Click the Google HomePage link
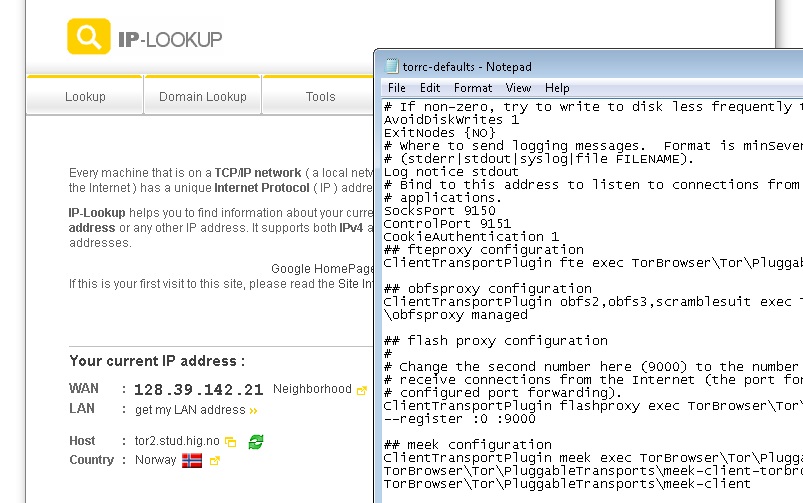803x503 pixels. pos(322,269)
